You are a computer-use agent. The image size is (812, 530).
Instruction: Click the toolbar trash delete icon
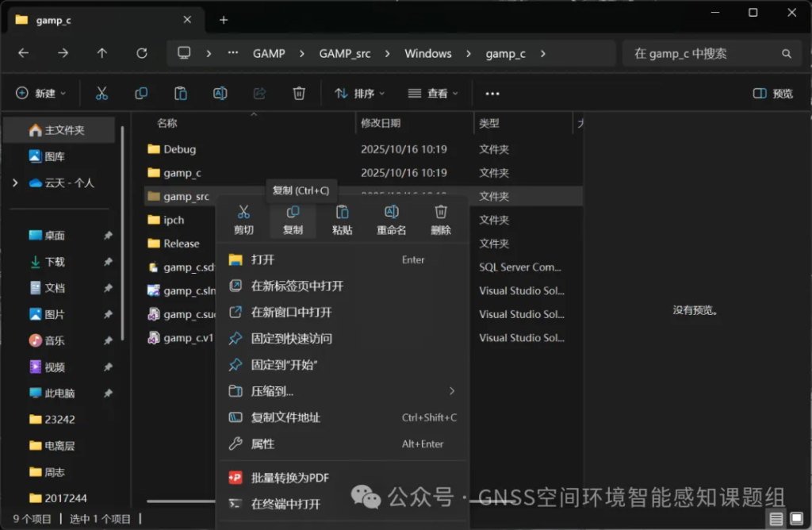coord(299,94)
